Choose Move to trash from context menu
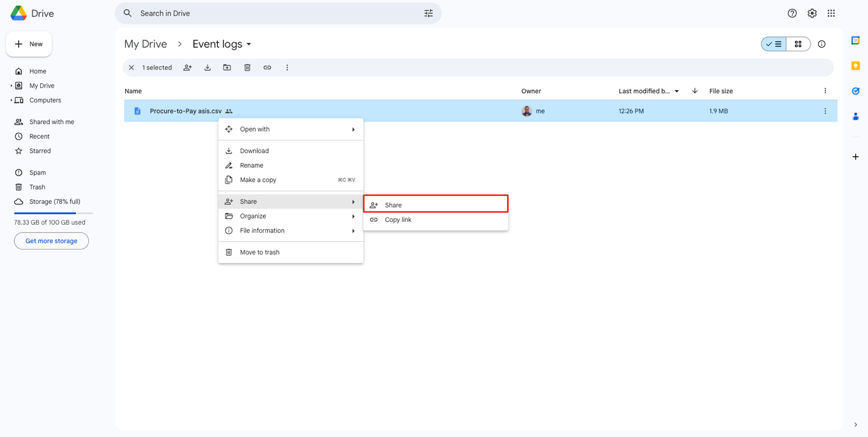 [x=260, y=253]
